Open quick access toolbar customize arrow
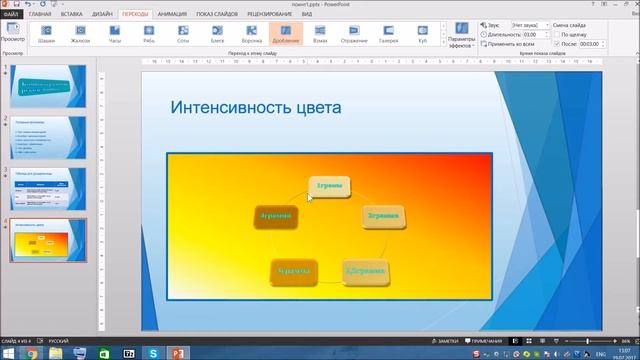640x360 pixels. point(63,4)
